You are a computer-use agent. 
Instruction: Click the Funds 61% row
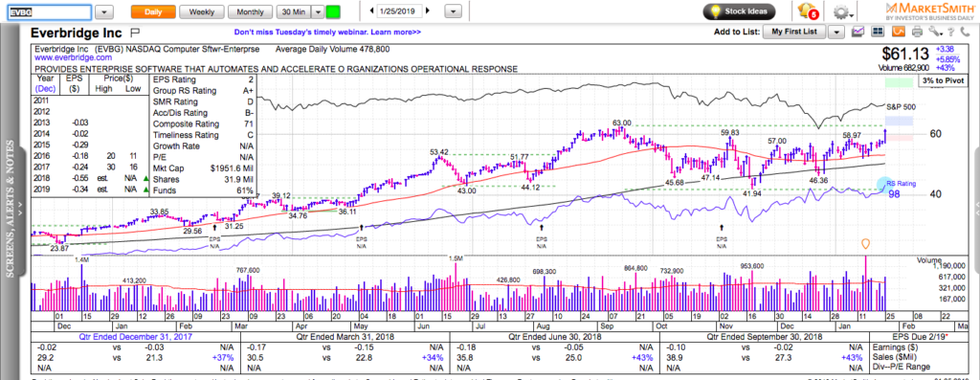pos(202,190)
